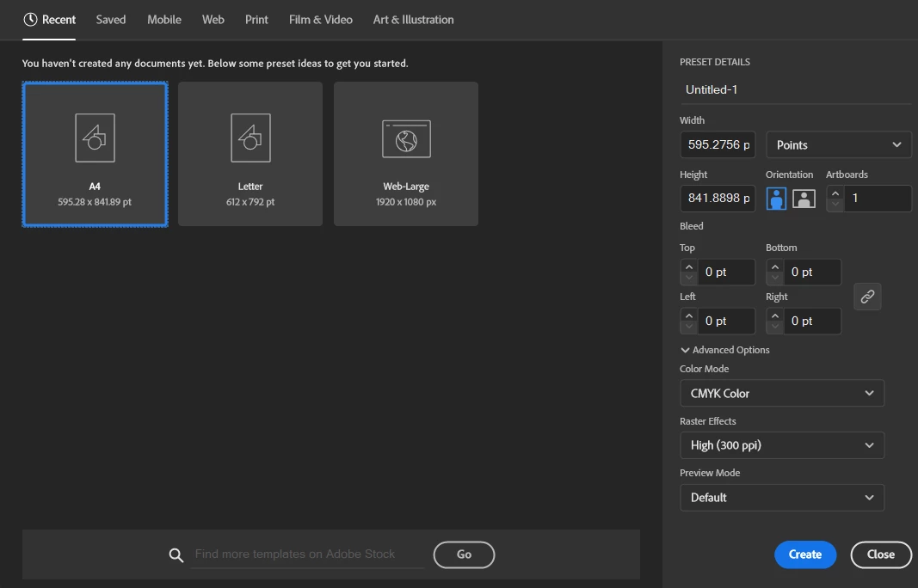Click the Create button
This screenshot has height=588, width=918.
coord(805,554)
